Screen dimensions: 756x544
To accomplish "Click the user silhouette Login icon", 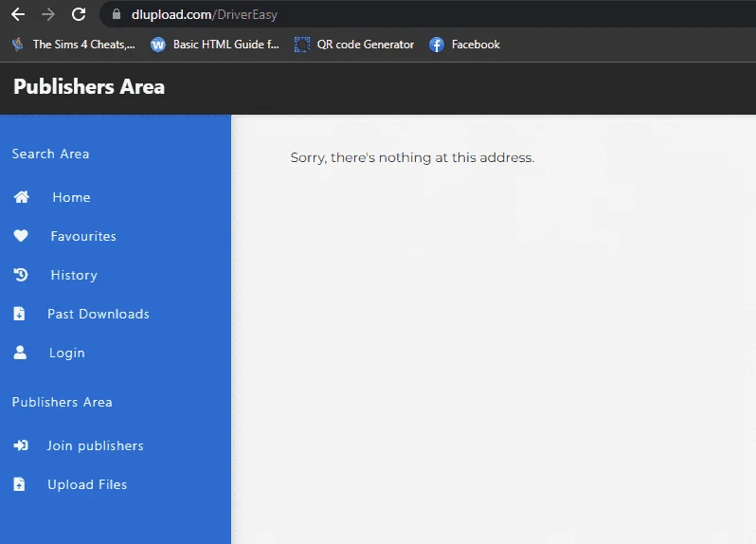I will click(x=20, y=353).
